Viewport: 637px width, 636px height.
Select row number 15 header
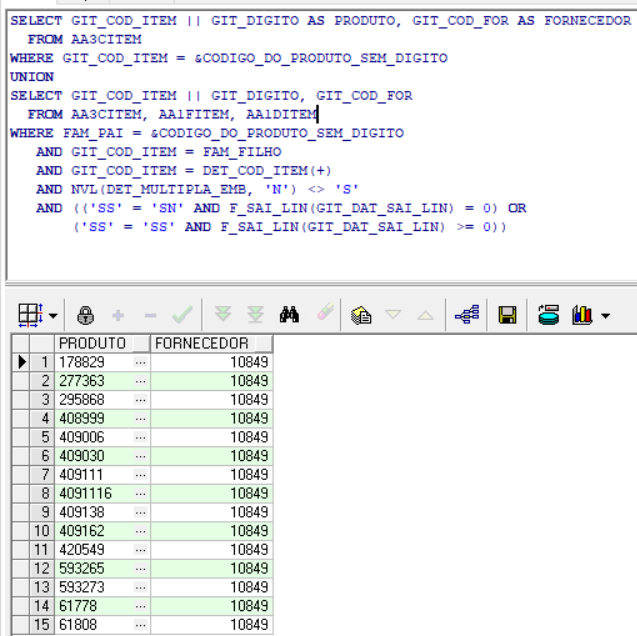(42, 625)
